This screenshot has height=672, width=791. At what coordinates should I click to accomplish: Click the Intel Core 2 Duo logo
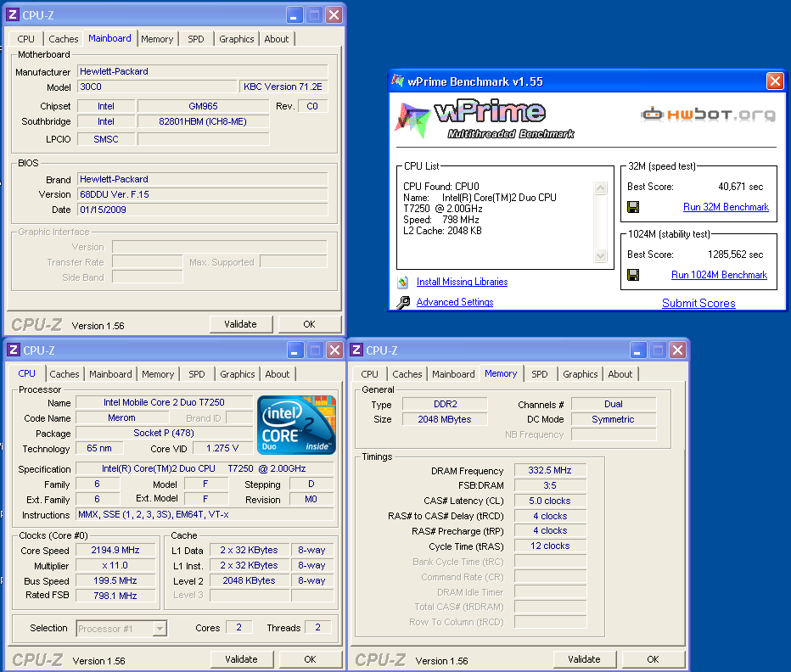(x=297, y=425)
